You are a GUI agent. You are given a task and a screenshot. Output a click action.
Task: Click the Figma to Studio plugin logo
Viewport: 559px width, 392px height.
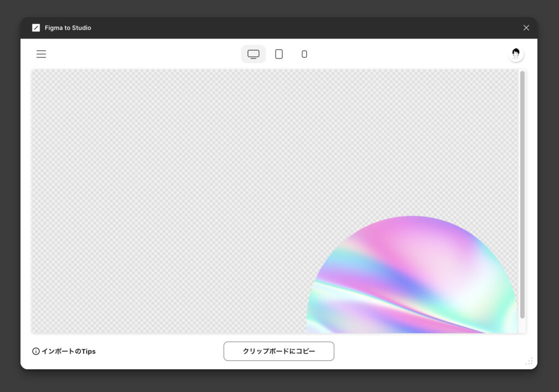(x=36, y=28)
